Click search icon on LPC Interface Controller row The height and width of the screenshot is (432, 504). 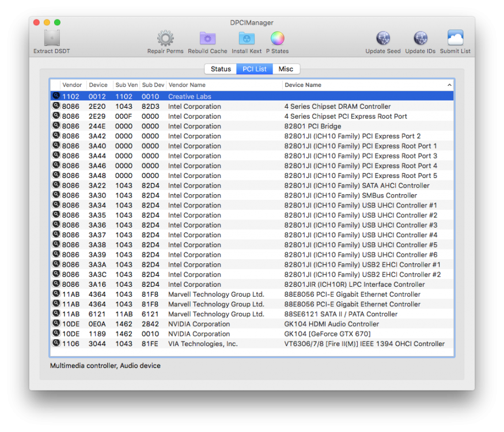click(56, 284)
